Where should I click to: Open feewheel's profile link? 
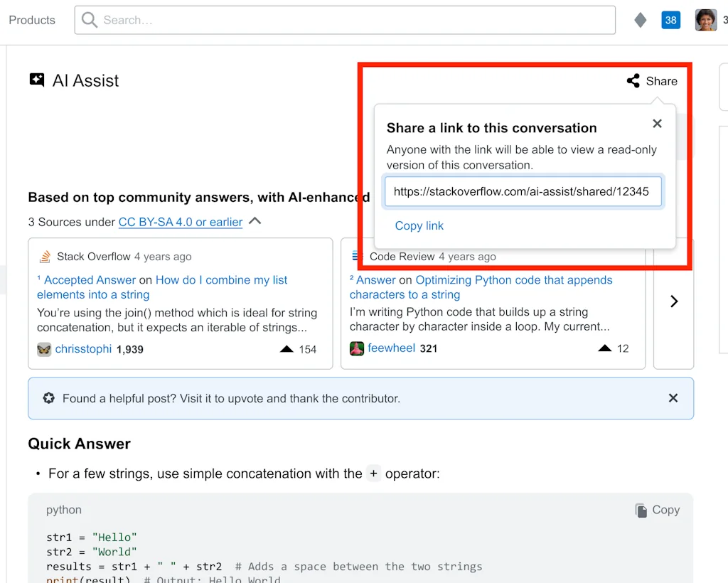(392, 348)
